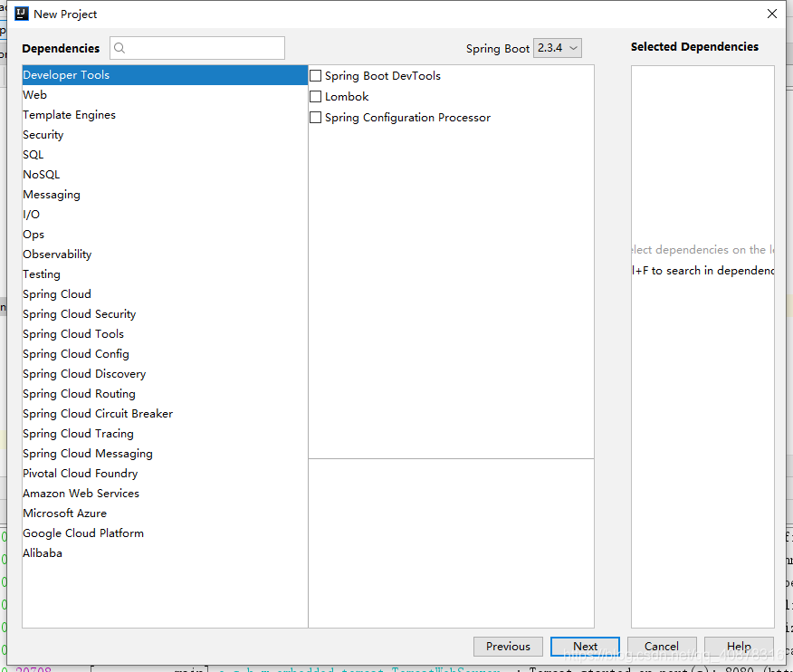Viewport: 793px width, 672px height.
Task: Open Help for this dialog
Action: 739,647
